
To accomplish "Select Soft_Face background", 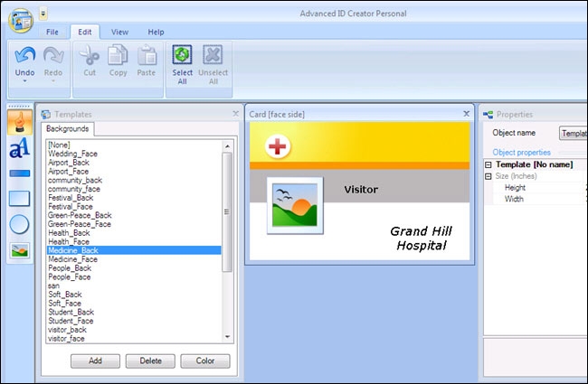I will point(134,304).
